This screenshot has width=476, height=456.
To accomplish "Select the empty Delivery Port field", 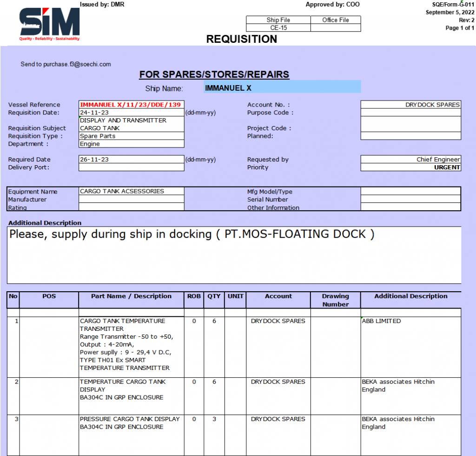I will pos(132,168).
